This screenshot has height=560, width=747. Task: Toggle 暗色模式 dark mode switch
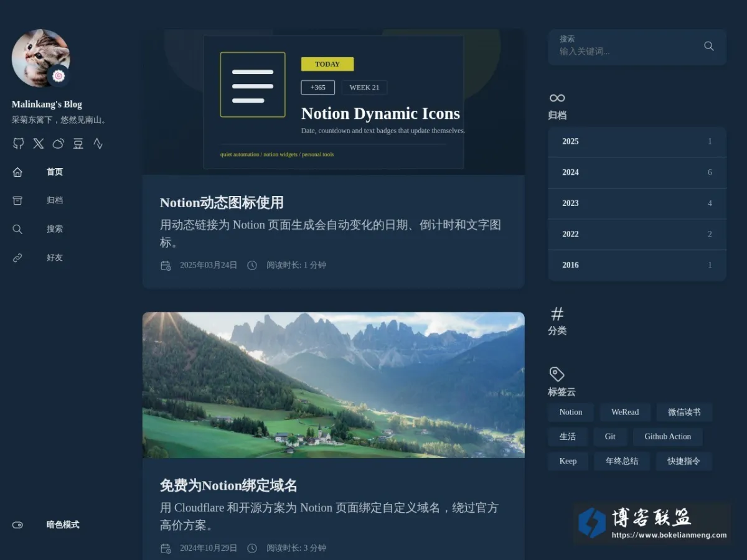pyautogui.click(x=17, y=525)
